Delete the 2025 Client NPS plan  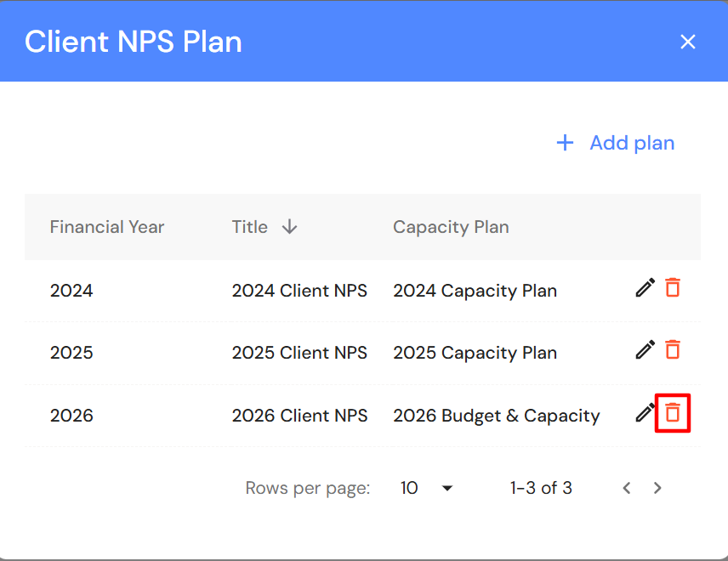click(x=673, y=350)
